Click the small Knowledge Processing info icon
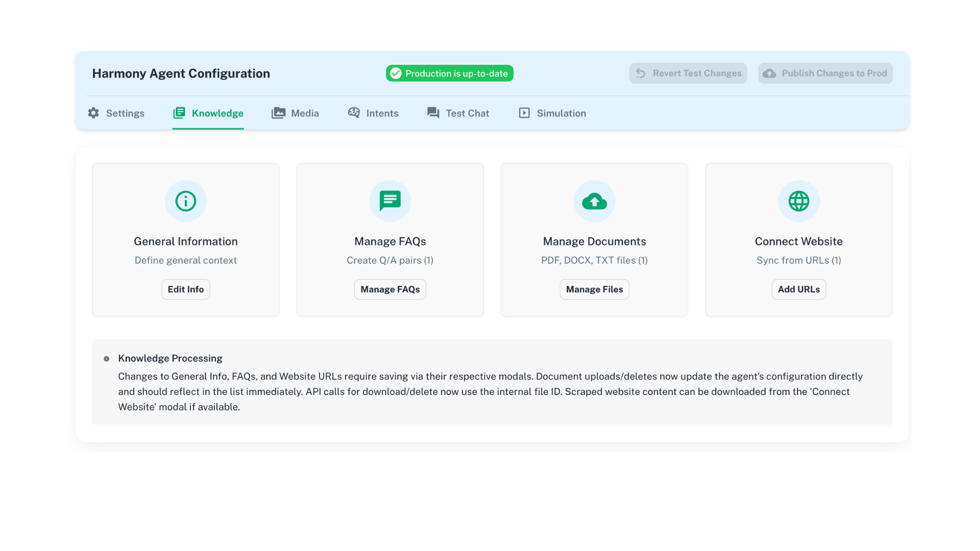The width and height of the screenshot is (980, 551). (x=106, y=359)
